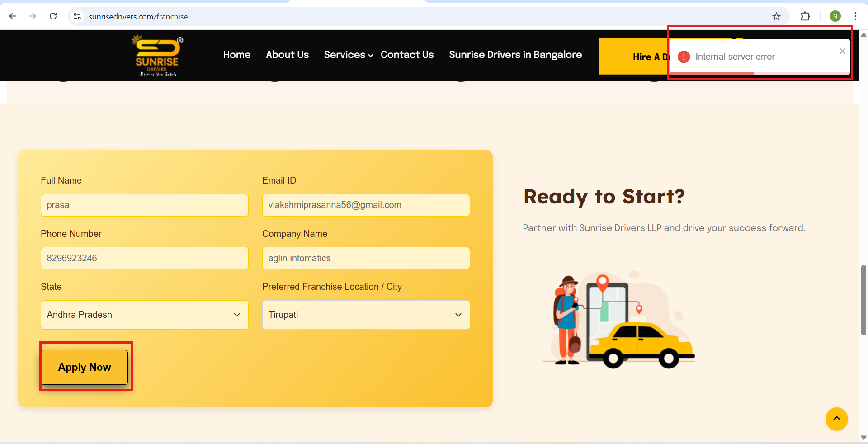View site information icon in address bar

coord(77,16)
